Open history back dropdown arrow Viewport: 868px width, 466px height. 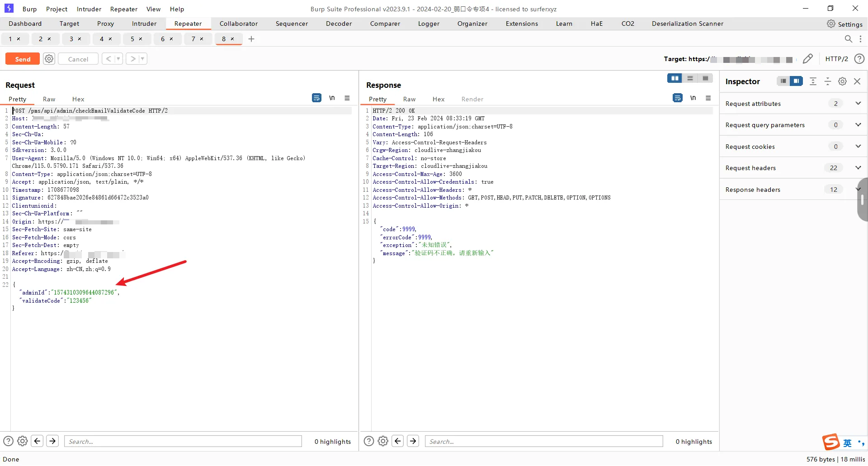118,59
